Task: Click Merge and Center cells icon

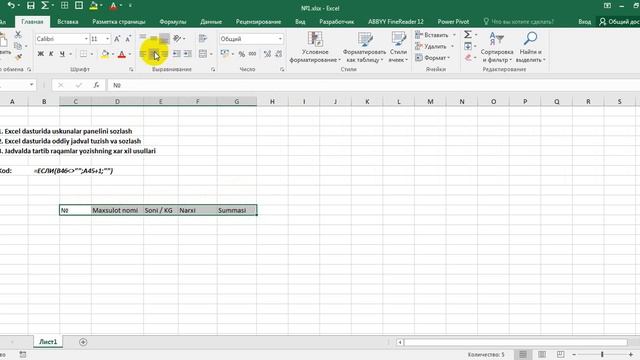Action: pyautogui.click(x=202, y=54)
